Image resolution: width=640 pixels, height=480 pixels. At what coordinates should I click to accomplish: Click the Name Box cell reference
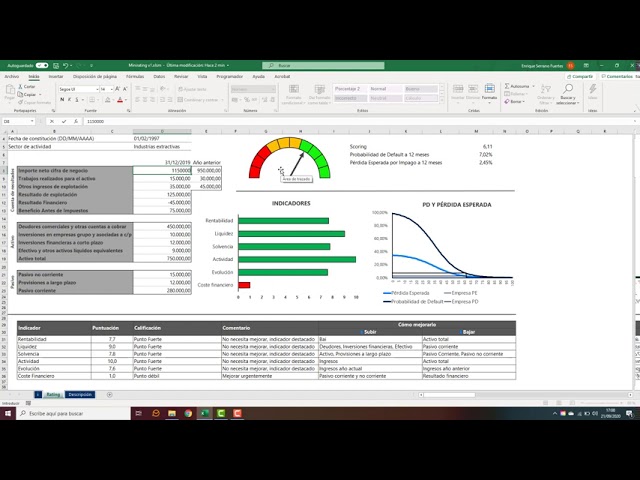pos(18,121)
